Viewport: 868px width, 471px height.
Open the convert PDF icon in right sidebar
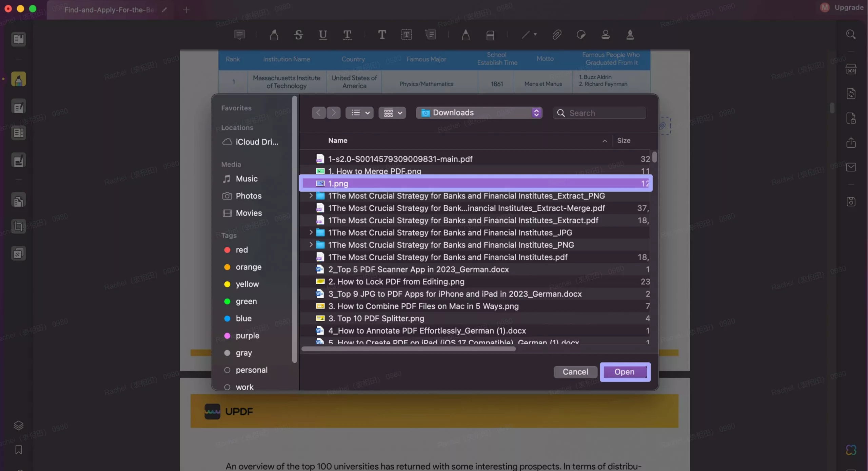[x=851, y=94]
